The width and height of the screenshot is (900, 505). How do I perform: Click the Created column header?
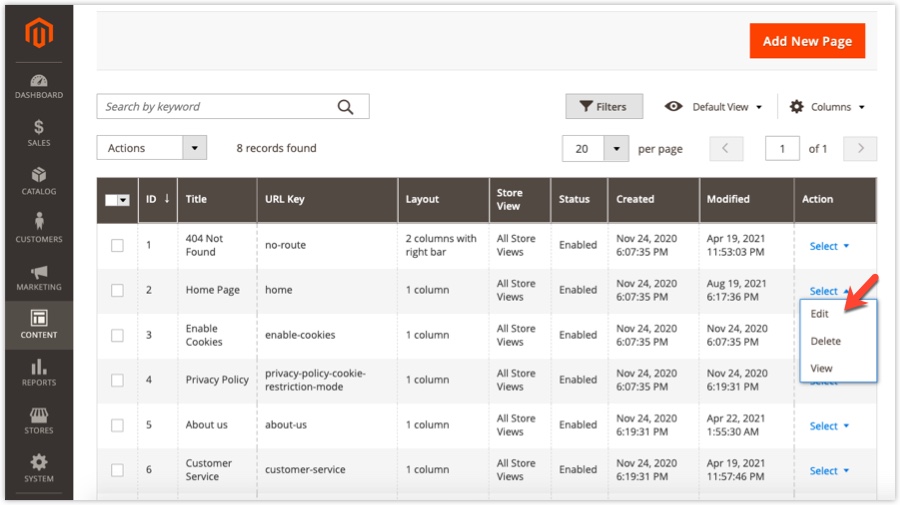coord(654,199)
